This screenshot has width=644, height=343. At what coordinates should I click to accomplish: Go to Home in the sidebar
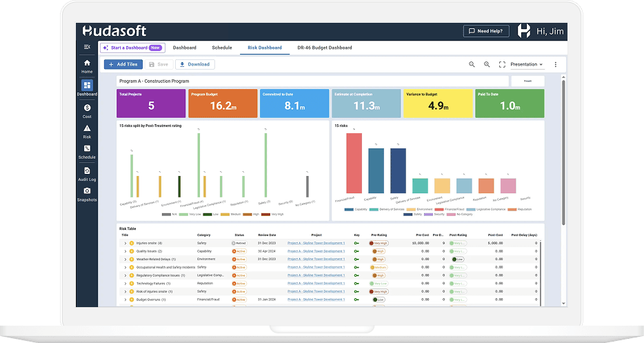point(87,66)
